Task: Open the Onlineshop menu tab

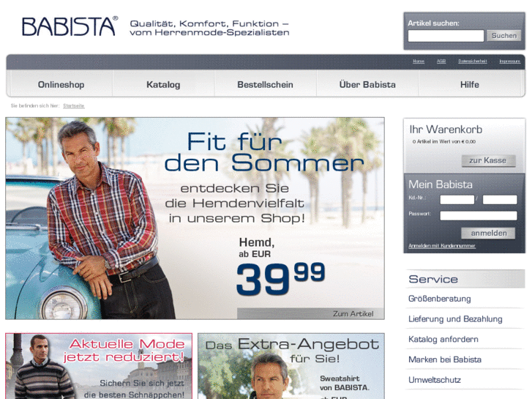Action: click(x=61, y=84)
